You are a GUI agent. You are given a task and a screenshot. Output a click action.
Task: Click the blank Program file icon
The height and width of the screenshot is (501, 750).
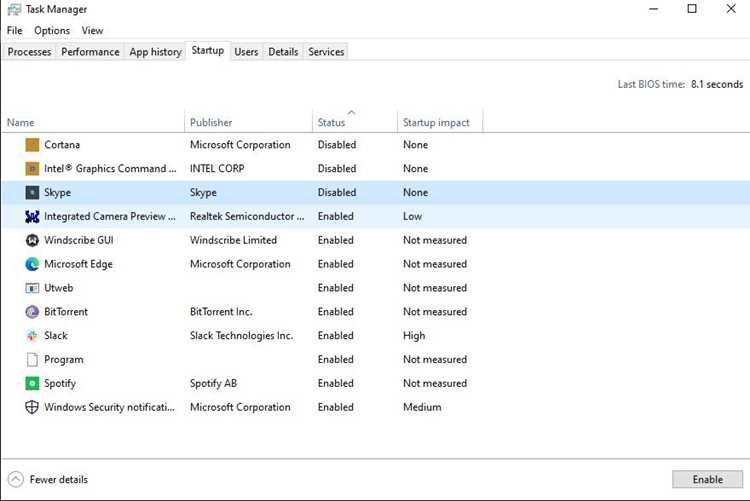tap(32, 359)
